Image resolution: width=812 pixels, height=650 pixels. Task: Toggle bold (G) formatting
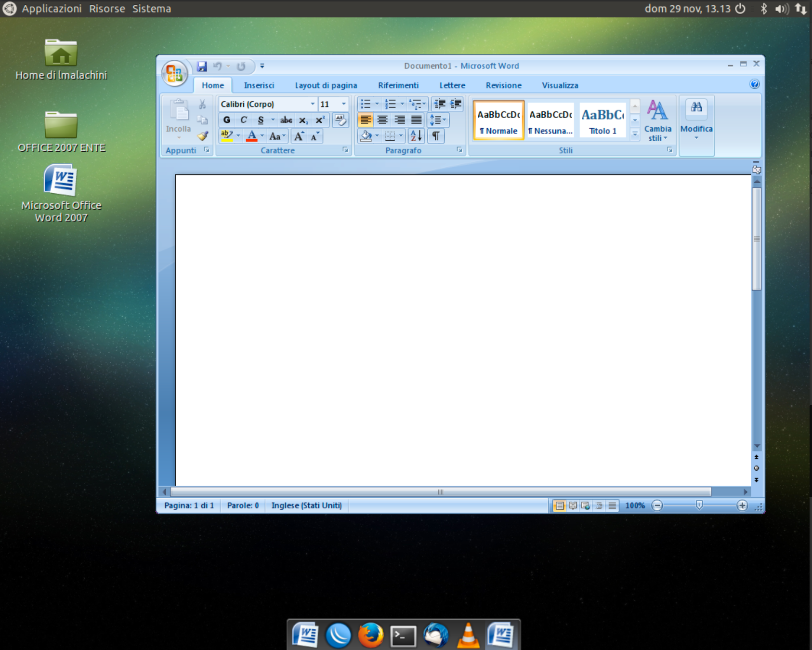[x=227, y=120]
